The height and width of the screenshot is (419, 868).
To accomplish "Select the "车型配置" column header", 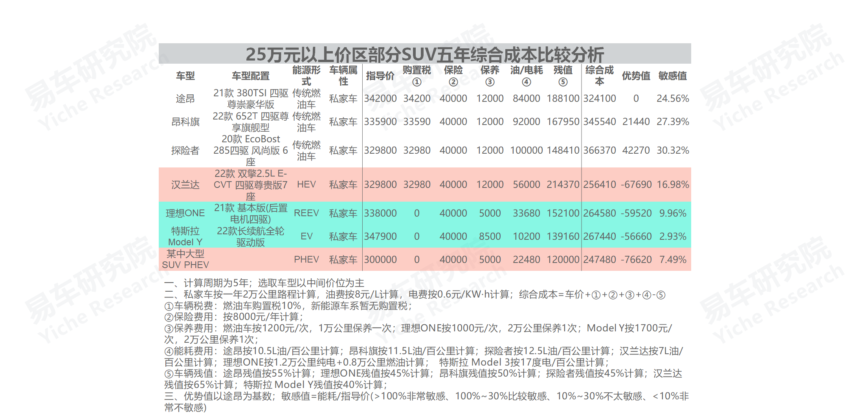I will click(251, 76).
